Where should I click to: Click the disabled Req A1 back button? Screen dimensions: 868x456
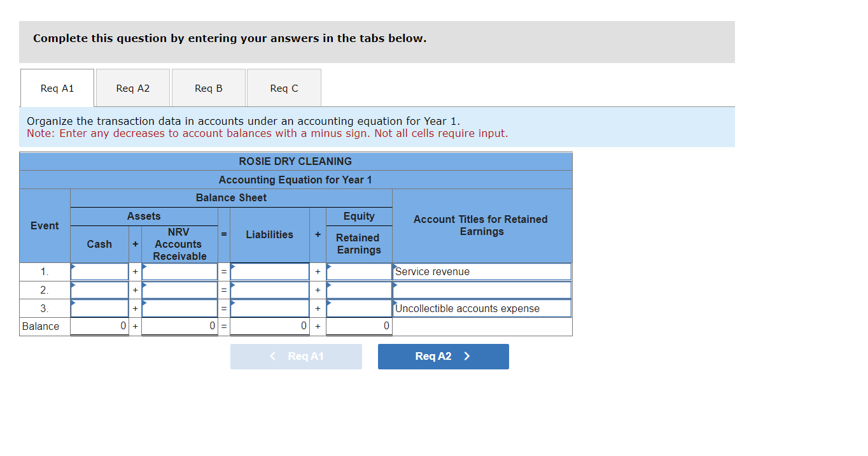[x=296, y=357]
